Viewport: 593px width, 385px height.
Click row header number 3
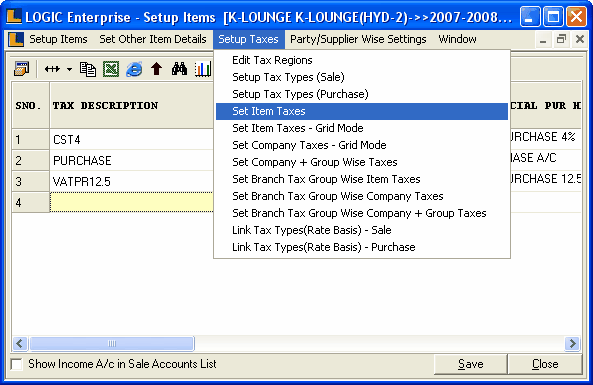click(x=31, y=182)
